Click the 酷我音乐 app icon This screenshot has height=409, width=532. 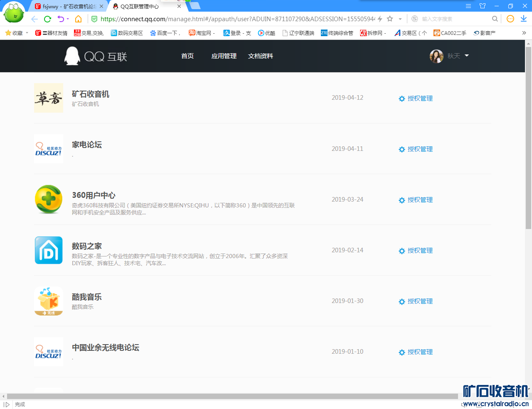pos(49,301)
